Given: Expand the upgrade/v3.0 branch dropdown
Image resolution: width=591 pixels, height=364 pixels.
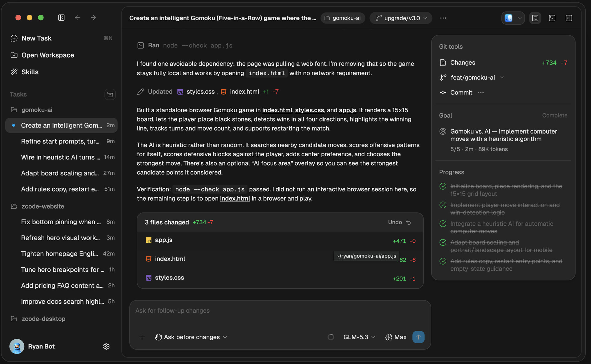Looking at the screenshot, I should click(401, 18).
